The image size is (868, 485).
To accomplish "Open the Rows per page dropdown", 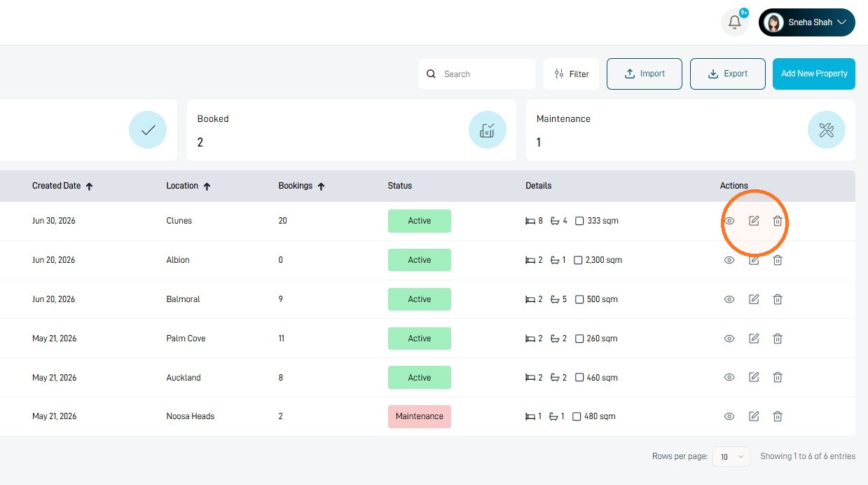I will 731,457.
